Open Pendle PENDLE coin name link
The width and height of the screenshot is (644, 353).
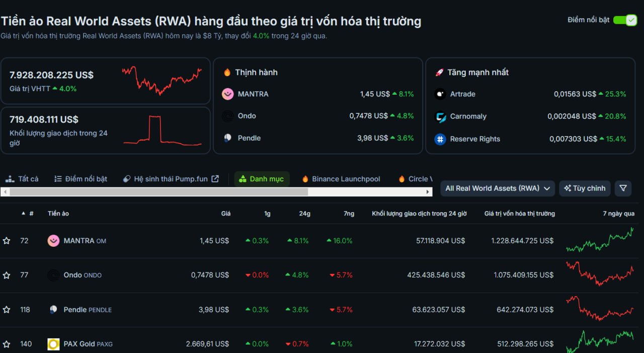[88, 310]
